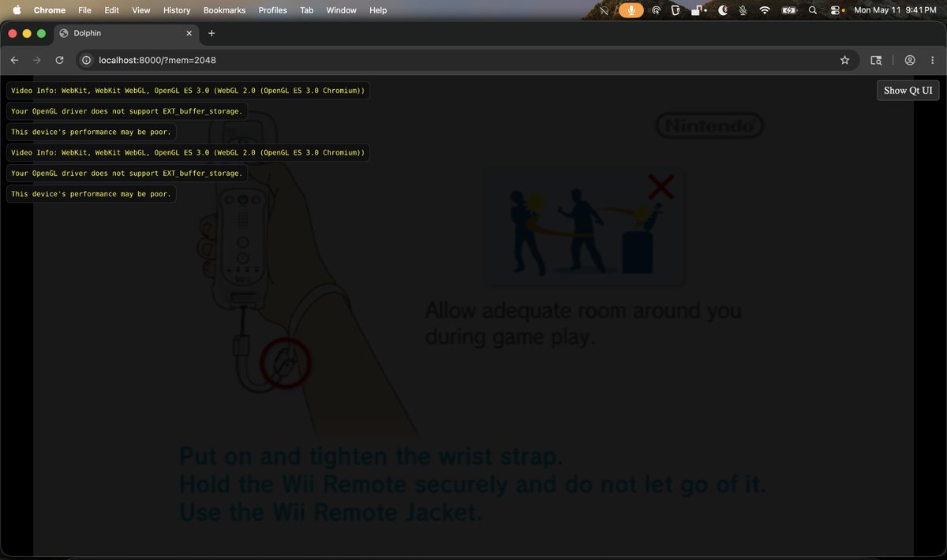Go back with the browser back arrow
This screenshot has width=947, height=560.
tap(14, 60)
